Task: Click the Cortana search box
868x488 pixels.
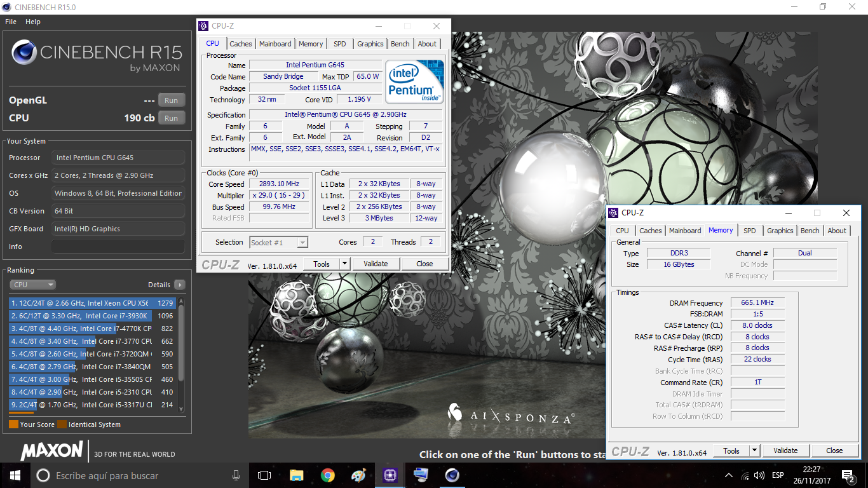Action: pyautogui.click(x=139, y=475)
